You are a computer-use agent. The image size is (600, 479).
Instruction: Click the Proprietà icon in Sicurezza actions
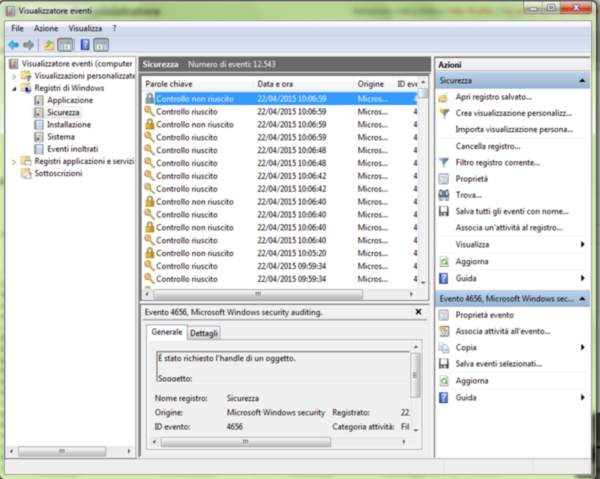(x=443, y=179)
